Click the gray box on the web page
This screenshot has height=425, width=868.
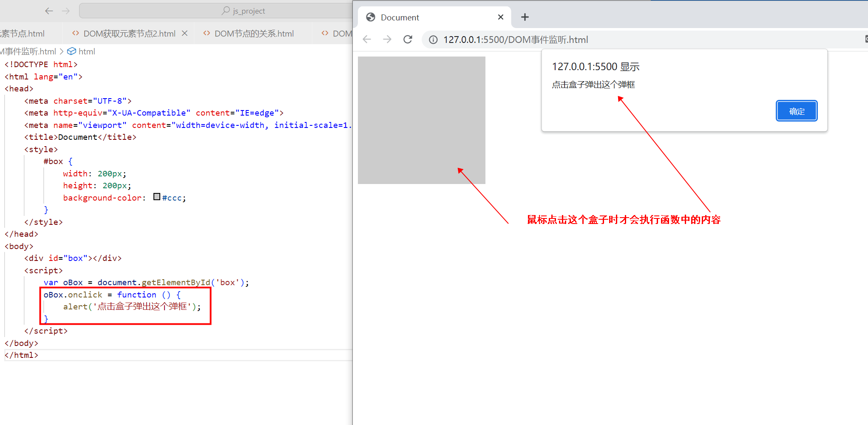[x=422, y=120]
